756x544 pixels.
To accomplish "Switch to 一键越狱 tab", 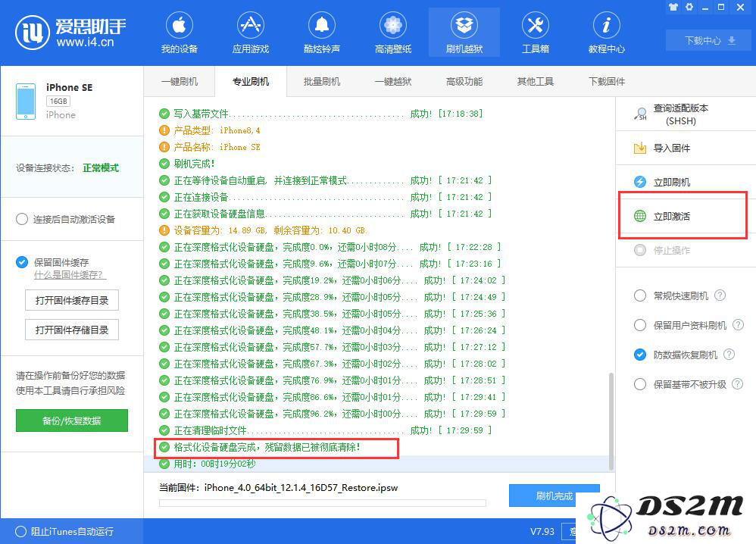I will (x=393, y=82).
